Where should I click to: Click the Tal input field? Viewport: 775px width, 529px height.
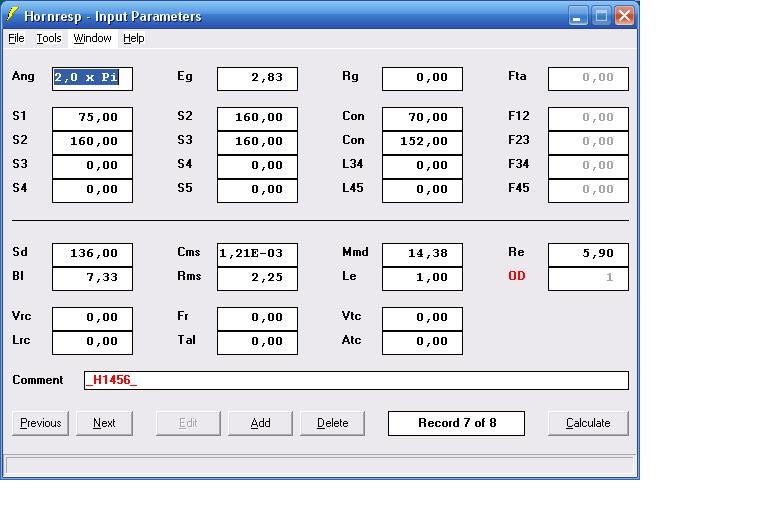pyautogui.click(x=258, y=343)
